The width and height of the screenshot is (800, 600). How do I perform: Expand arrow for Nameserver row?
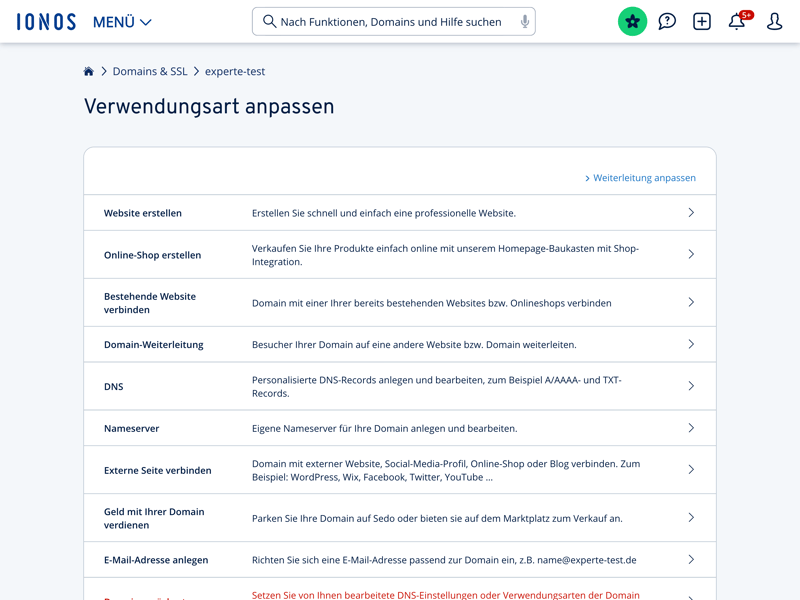coord(690,428)
